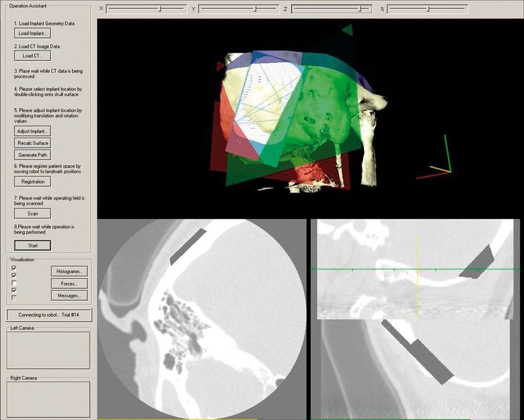Open CT data with Load CT... button

33,56
